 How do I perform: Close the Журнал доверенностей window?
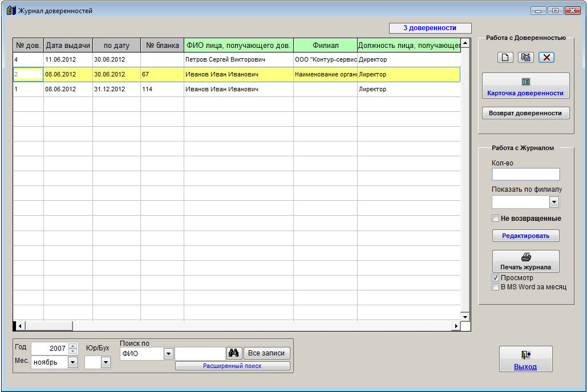click(573, 10)
